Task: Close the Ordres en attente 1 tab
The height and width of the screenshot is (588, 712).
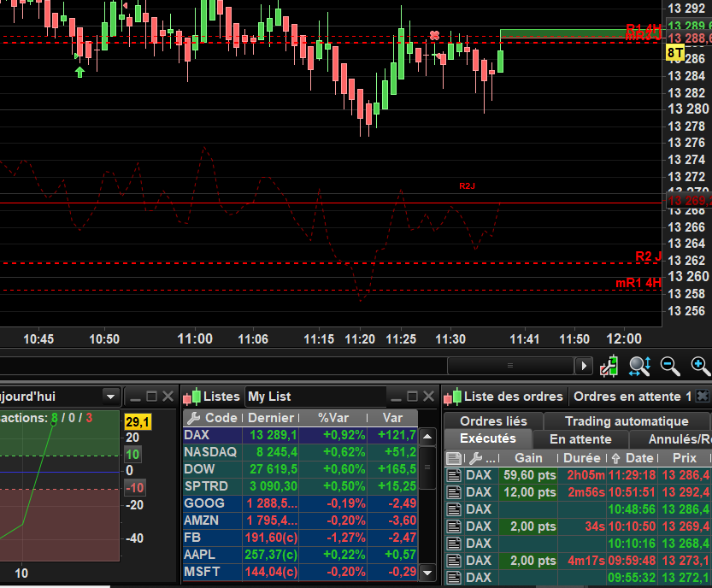Action: click(x=702, y=397)
